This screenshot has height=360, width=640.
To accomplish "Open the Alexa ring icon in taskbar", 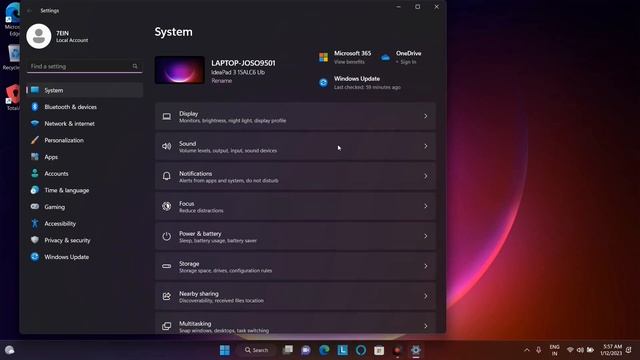I will (x=361, y=350).
